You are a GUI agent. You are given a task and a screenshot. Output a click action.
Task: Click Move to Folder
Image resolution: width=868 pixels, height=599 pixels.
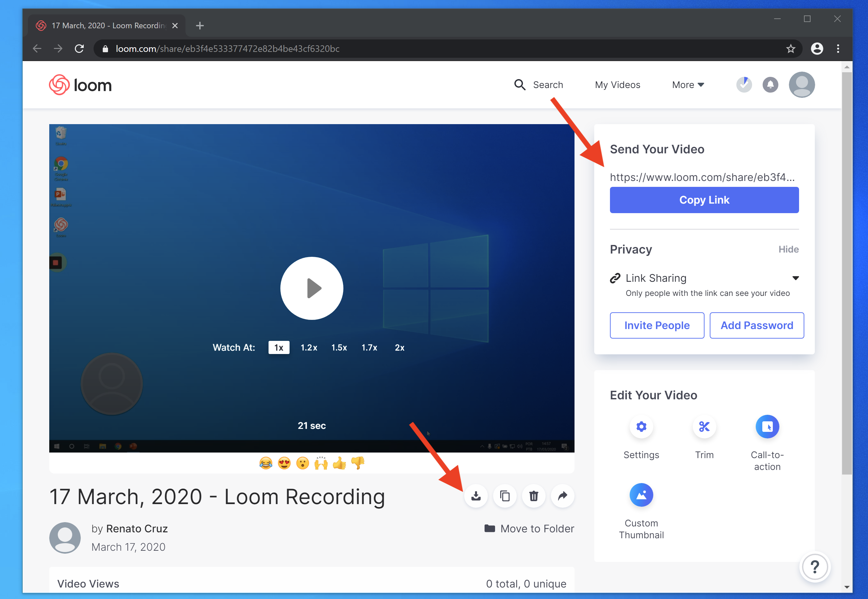click(529, 528)
